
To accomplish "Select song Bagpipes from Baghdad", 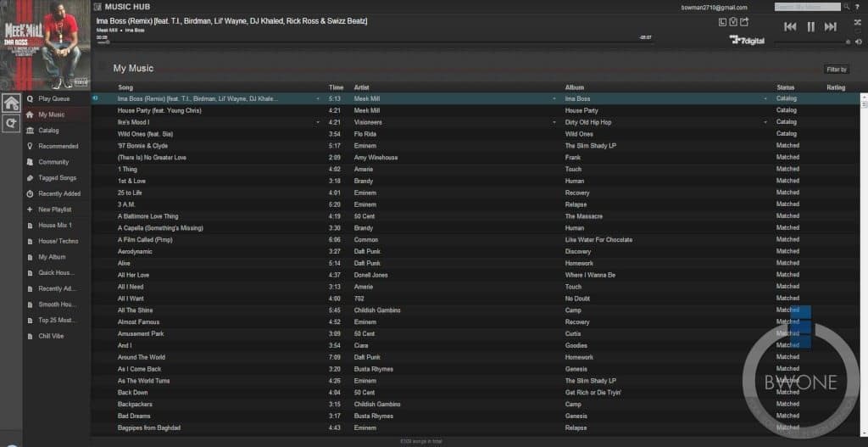I will (149, 427).
